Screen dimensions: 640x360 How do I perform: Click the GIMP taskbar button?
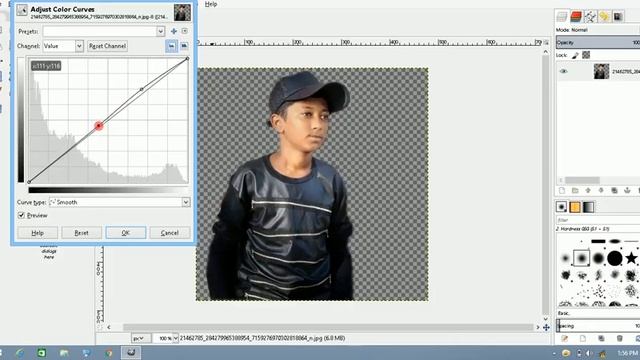pos(131,353)
